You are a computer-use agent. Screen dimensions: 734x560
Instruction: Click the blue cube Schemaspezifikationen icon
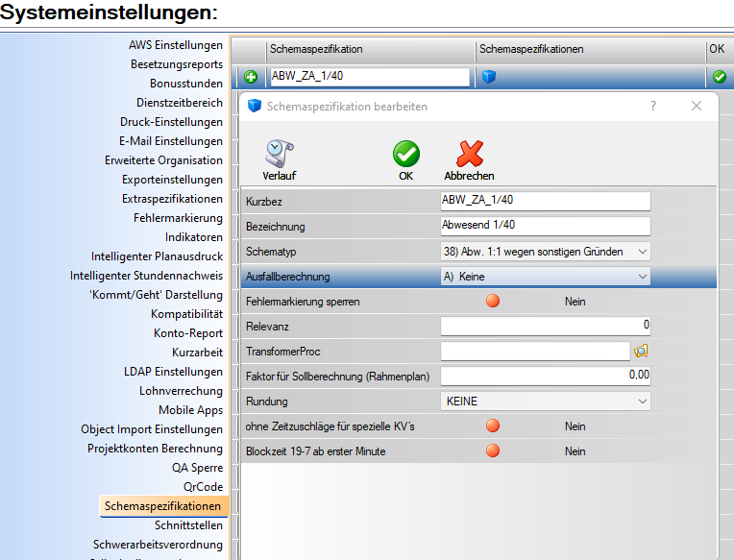[489, 77]
